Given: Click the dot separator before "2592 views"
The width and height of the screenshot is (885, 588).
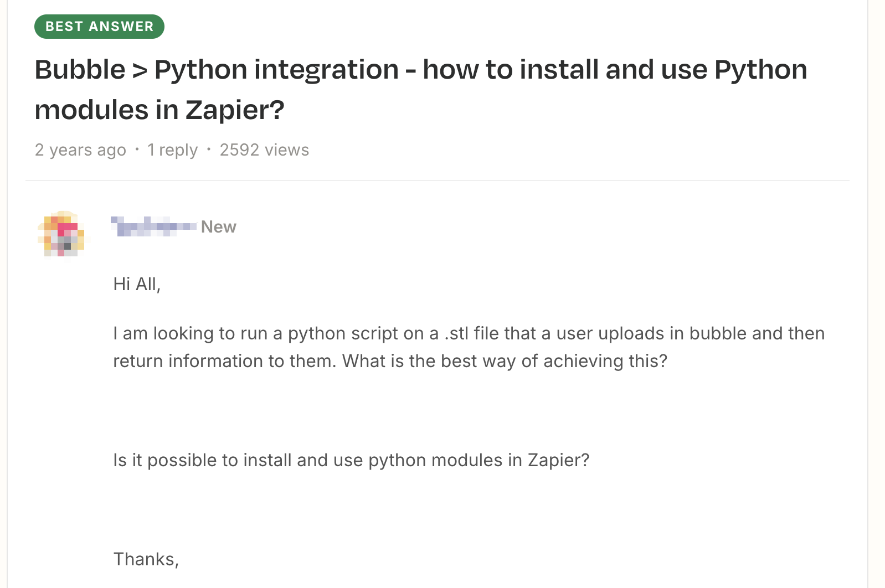Looking at the screenshot, I should click(x=209, y=149).
